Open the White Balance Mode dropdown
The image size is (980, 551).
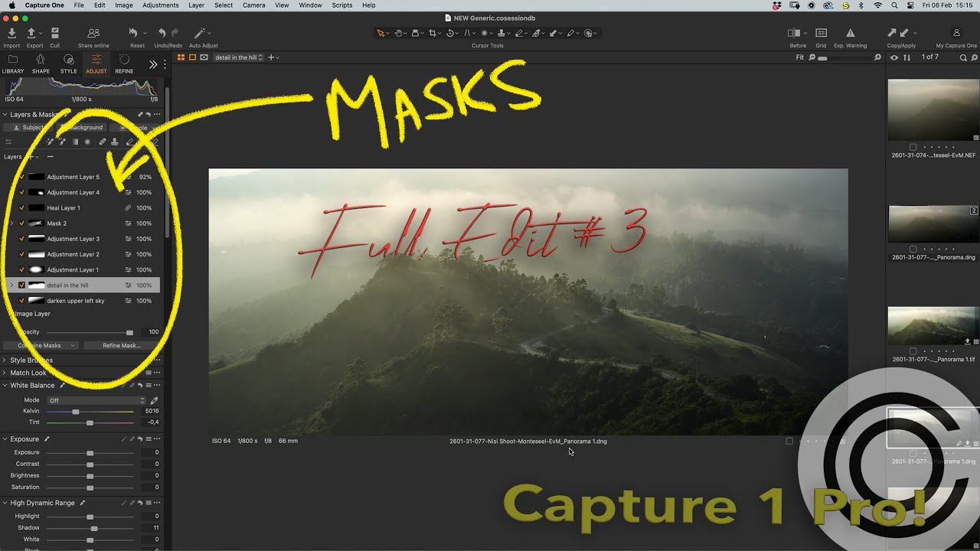96,400
